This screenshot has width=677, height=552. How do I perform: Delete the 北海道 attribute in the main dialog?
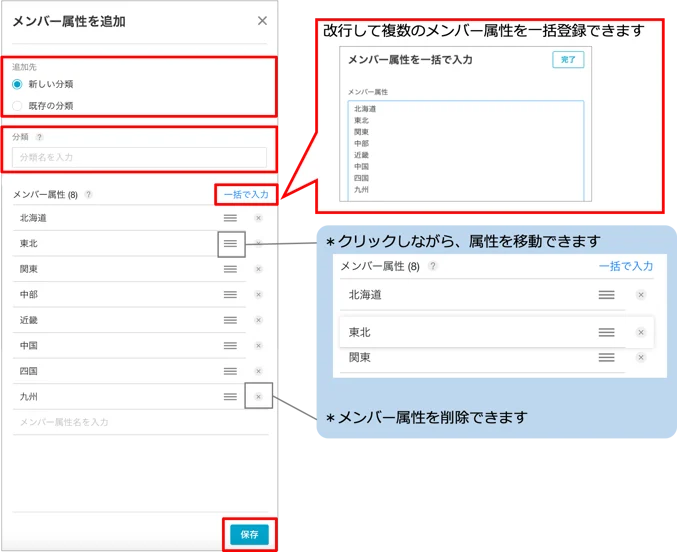tap(258, 218)
